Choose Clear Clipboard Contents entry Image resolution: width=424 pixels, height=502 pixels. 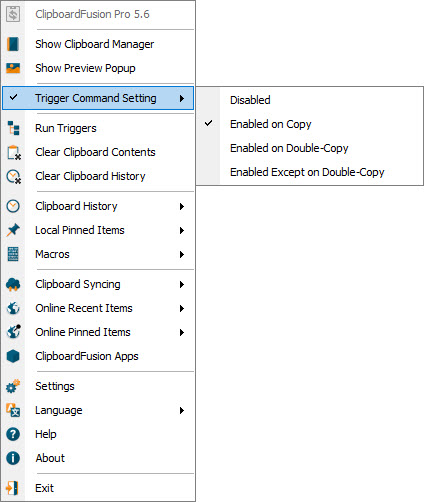click(x=98, y=152)
